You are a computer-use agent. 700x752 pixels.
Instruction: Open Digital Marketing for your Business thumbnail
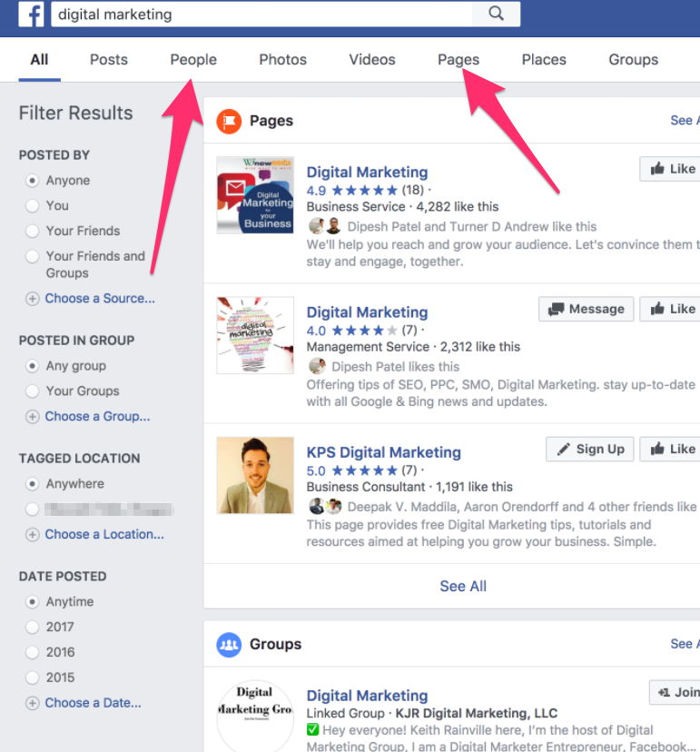255,195
